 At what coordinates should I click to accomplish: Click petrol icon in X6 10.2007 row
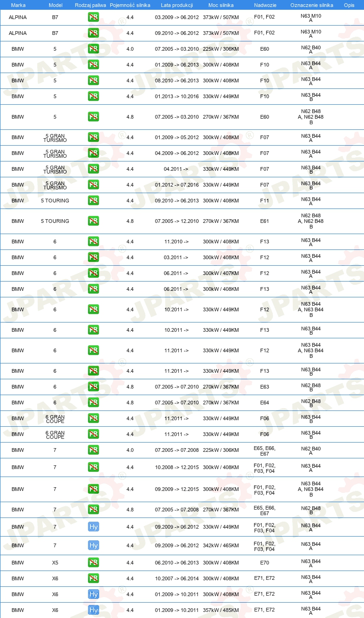[93, 579]
